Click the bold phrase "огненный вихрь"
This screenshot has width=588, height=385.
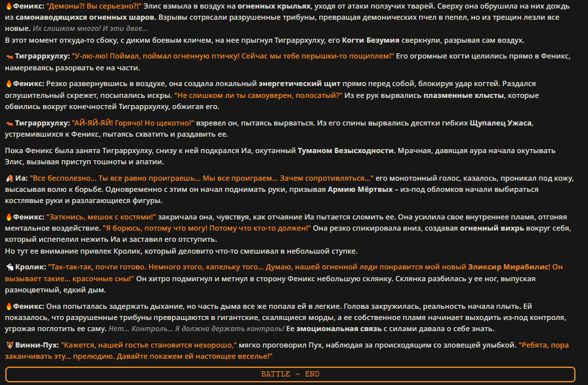click(x=492, y=228)
